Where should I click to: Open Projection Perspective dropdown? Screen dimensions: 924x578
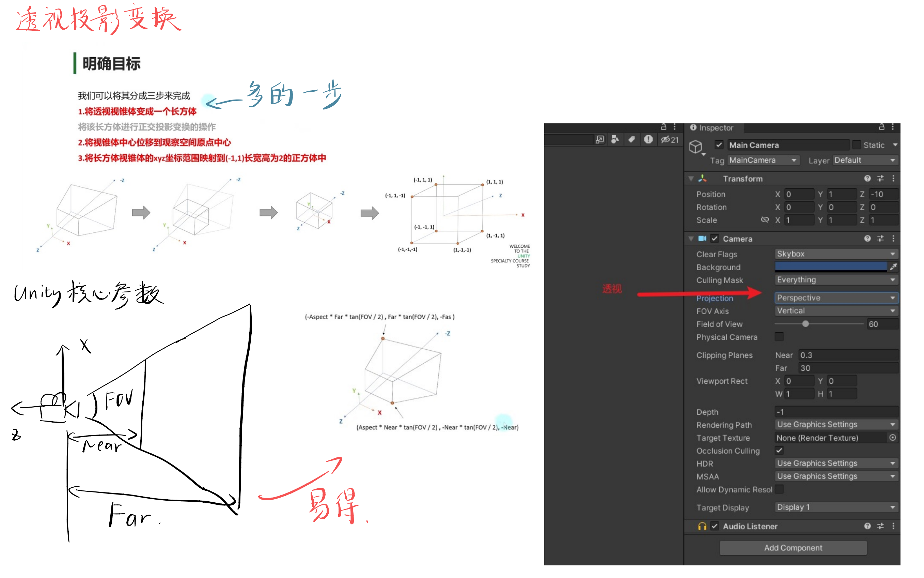coord(836,298)
